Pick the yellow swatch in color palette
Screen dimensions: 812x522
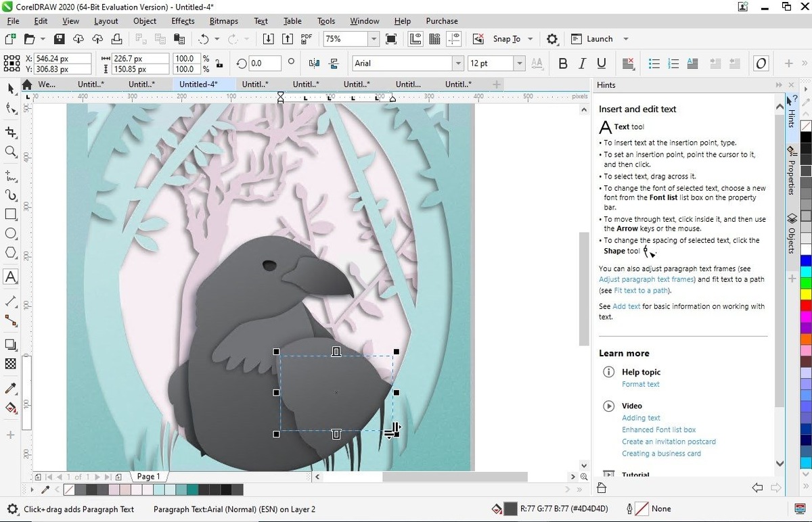(805, 294)
